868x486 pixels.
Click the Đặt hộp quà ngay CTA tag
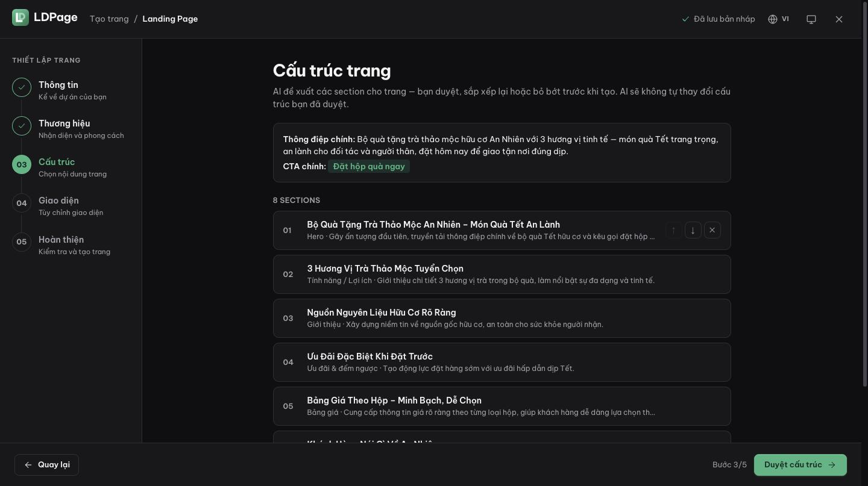tap(369, 166)
